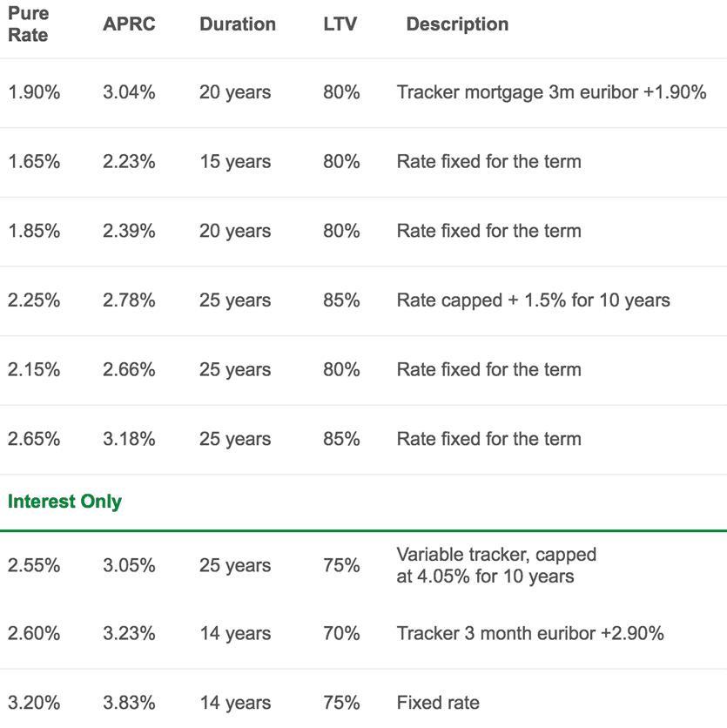Open the "Interest Only" section heading

(x=64, y=502)
